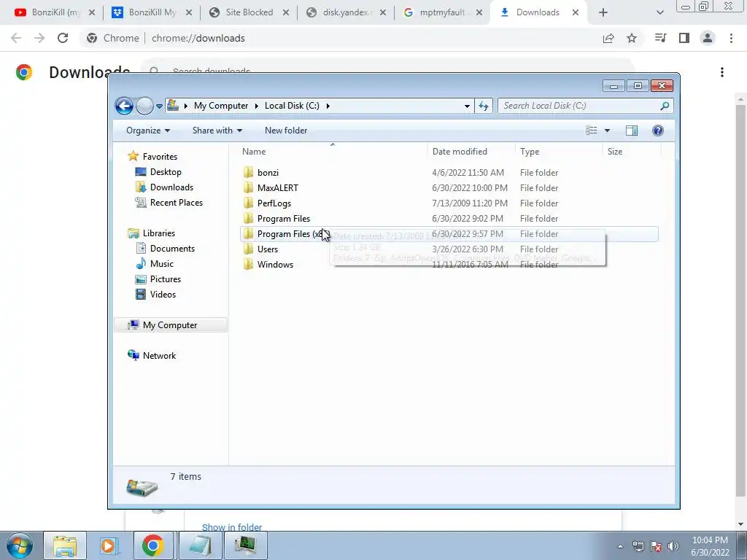
Task: Select the MaxALERT folder icon
Action: click(248, 187)
